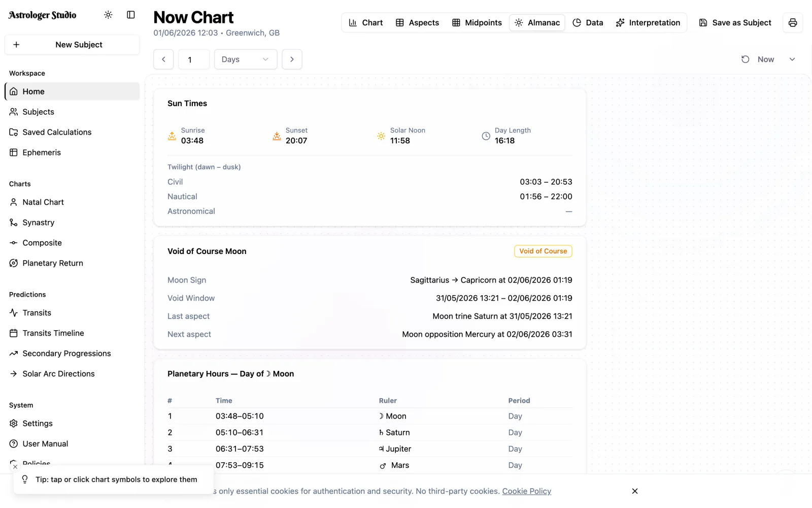The image size is (812, 508).
Task: Click Save as Subject button
Action: pyautogui.click(x=735, y=23)
